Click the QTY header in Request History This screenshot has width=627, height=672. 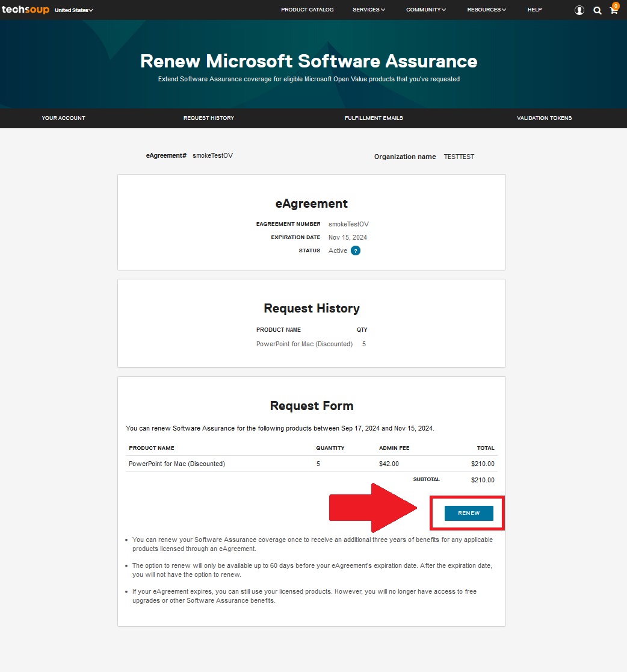362,329
